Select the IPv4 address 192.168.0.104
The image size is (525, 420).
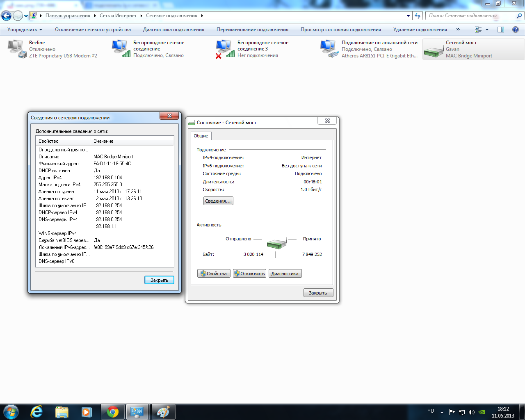108,178
